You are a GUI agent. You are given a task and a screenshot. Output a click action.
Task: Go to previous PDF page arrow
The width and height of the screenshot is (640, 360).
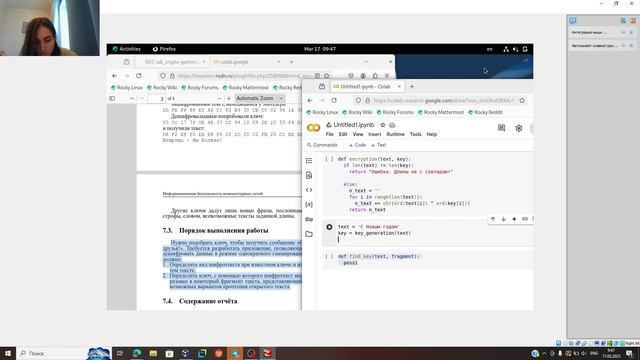[132, 98]
